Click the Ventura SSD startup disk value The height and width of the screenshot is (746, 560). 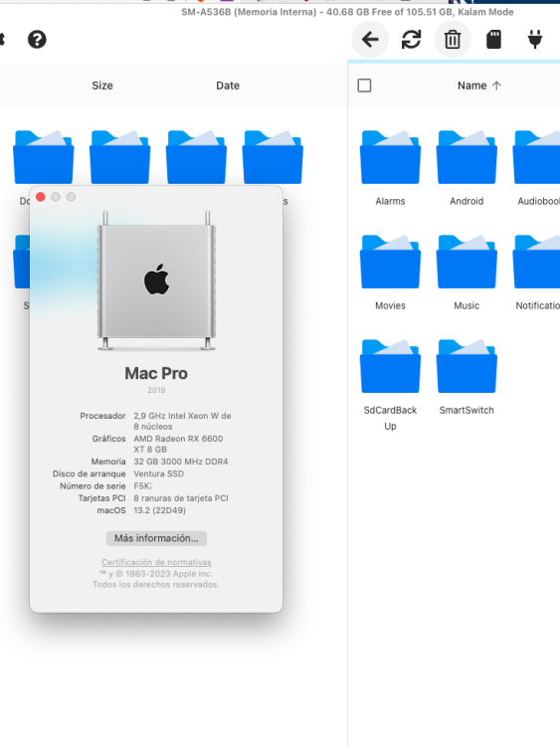tap(158, 473)
